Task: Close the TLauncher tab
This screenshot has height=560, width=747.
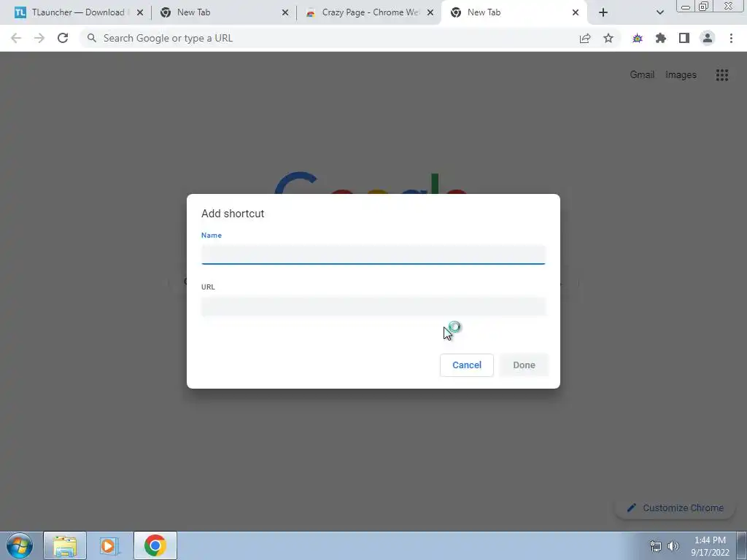Action: (x=140, y=12)
